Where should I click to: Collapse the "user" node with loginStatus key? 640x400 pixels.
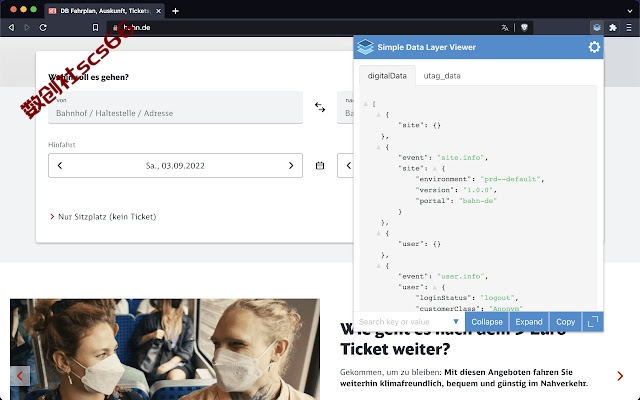click(x=435, y=287)
